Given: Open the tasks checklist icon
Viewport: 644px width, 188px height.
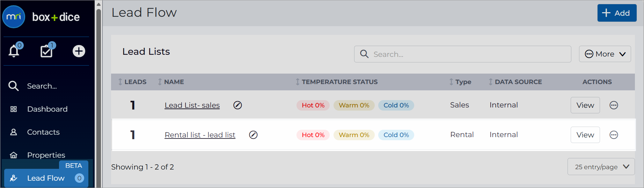Looking at the screenshot, I should tap(47, 51).
